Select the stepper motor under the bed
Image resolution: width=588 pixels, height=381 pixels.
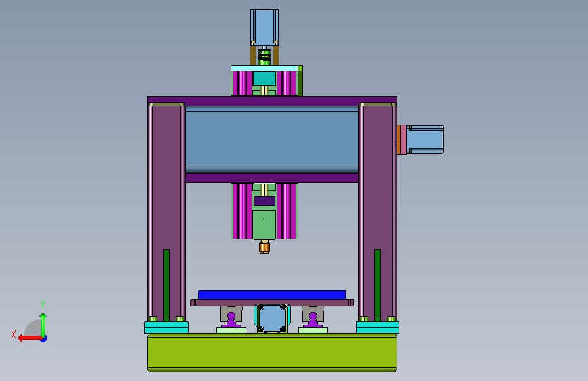coord(272,319)
